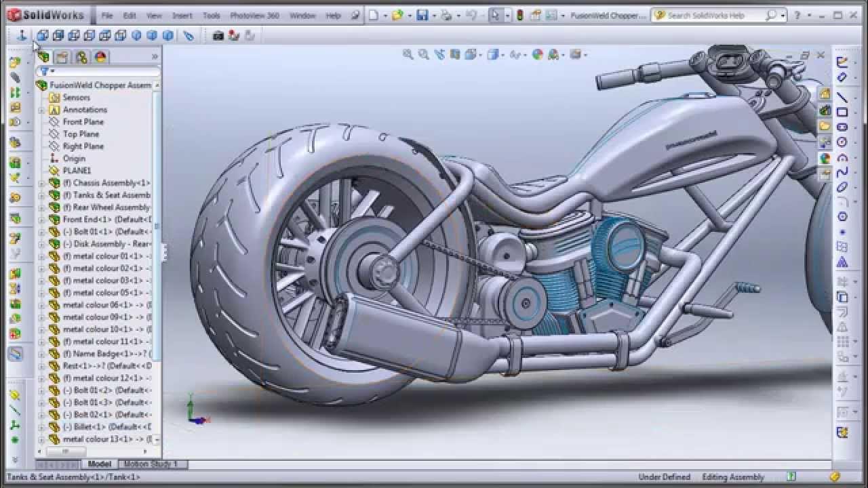868x488 pixels.
Task: Expand the FeatureManager panel double chevron
Action: pos(155,57)
